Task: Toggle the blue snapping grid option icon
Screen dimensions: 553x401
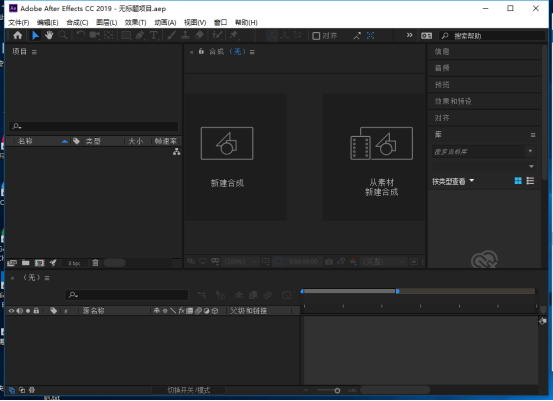Action: click(x=370, y=36)
